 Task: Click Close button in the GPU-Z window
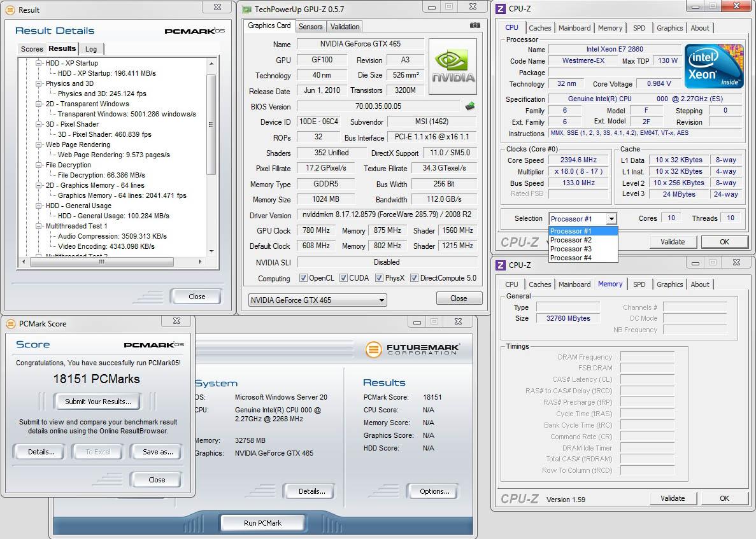click(459, 298)
